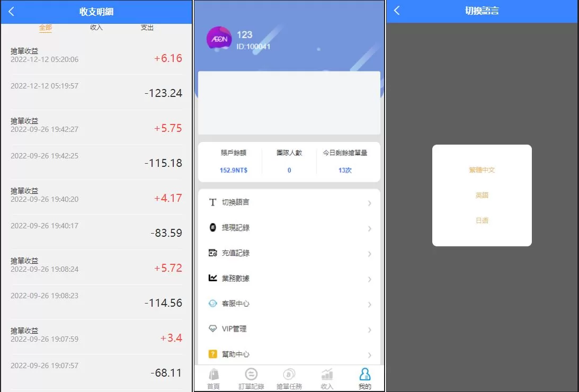Click the 提現記錄 icon
The image size is (579, 392).
(x=213, y=227)
